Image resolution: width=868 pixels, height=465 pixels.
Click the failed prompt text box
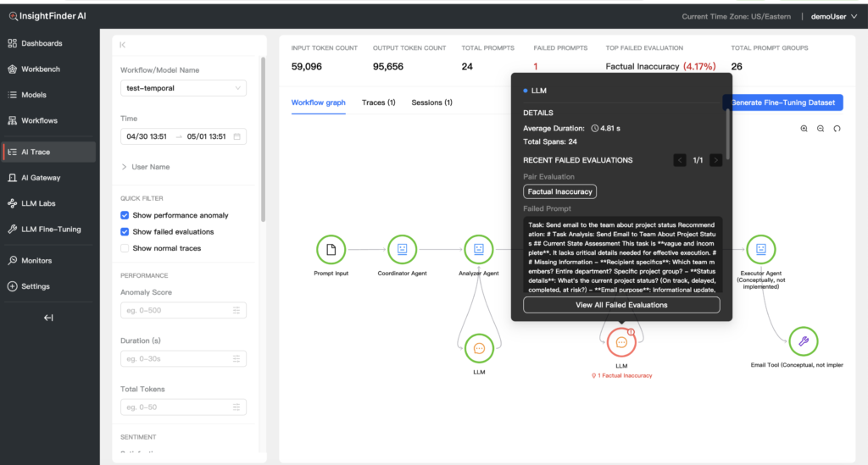[621, 254]
